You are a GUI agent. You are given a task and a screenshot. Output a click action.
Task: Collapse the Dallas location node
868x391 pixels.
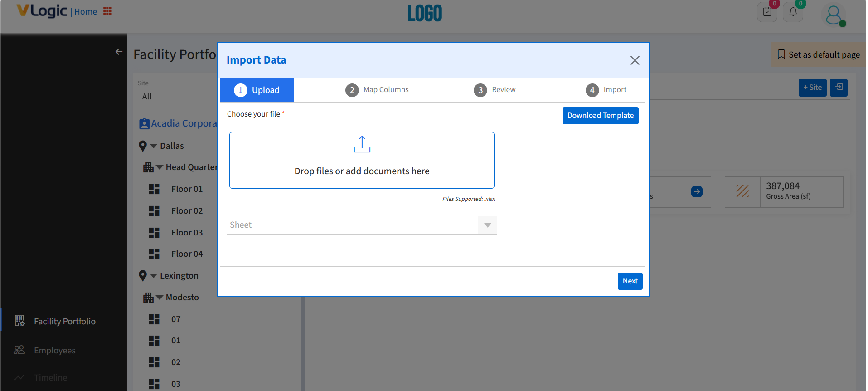point(154,146)
